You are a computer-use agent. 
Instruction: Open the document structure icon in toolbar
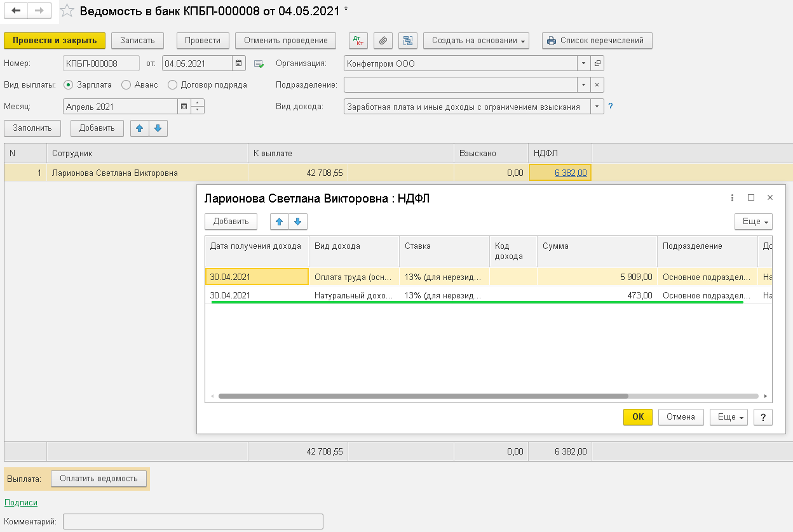click(407, 41)
